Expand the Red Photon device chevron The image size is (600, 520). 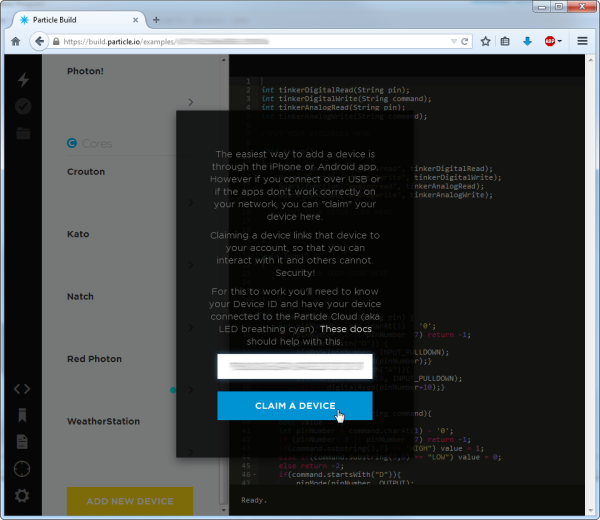(191, 390)
